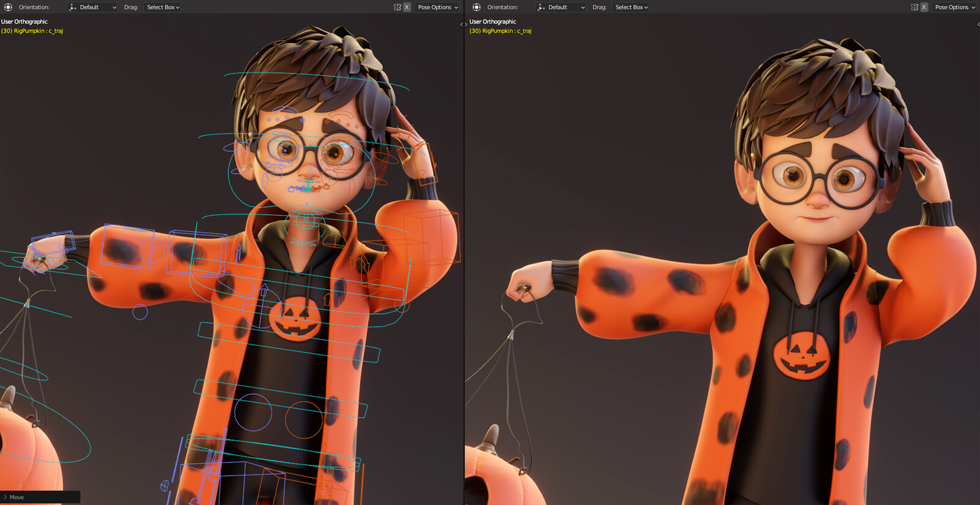Toggle X-axis mirror in right viewport

924,7
